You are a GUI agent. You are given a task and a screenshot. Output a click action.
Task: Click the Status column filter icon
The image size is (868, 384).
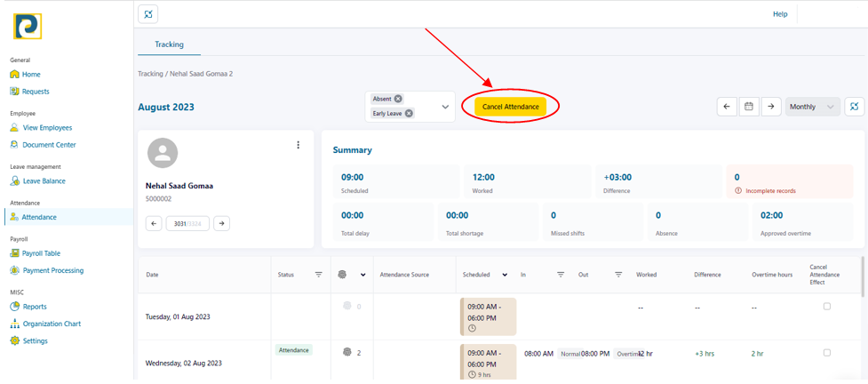(x=318, y=275)
